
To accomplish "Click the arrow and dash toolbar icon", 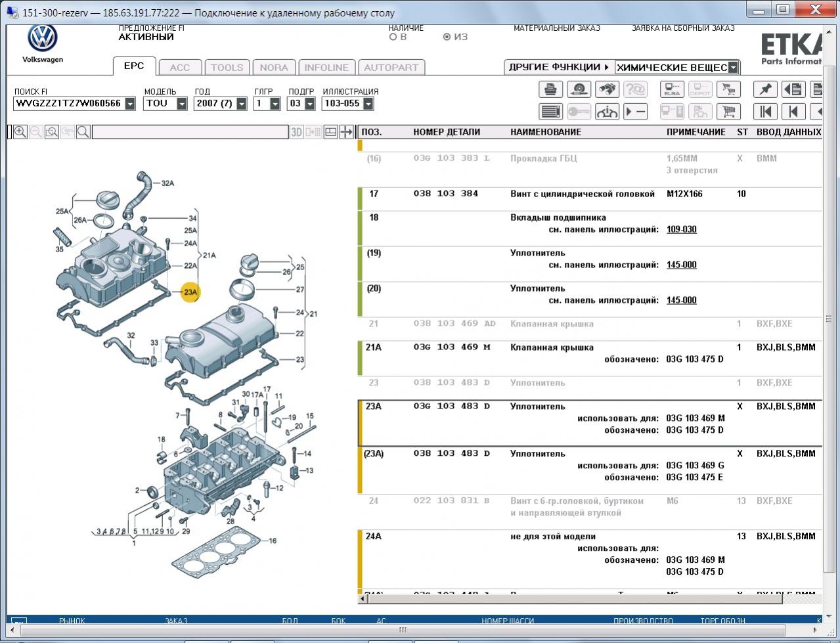I will click(x=635, y=112).
